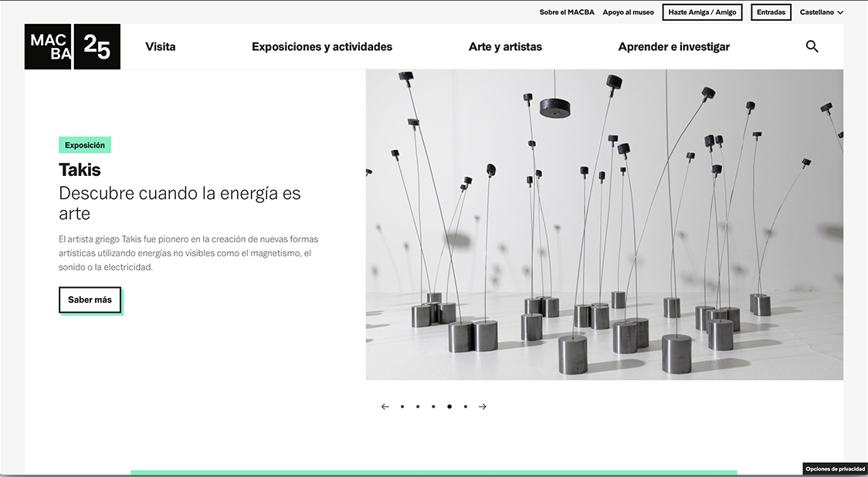The height and width of the screenshot is (477, 868).
Task: Select the first carousel dot
Action: [402, 406]
